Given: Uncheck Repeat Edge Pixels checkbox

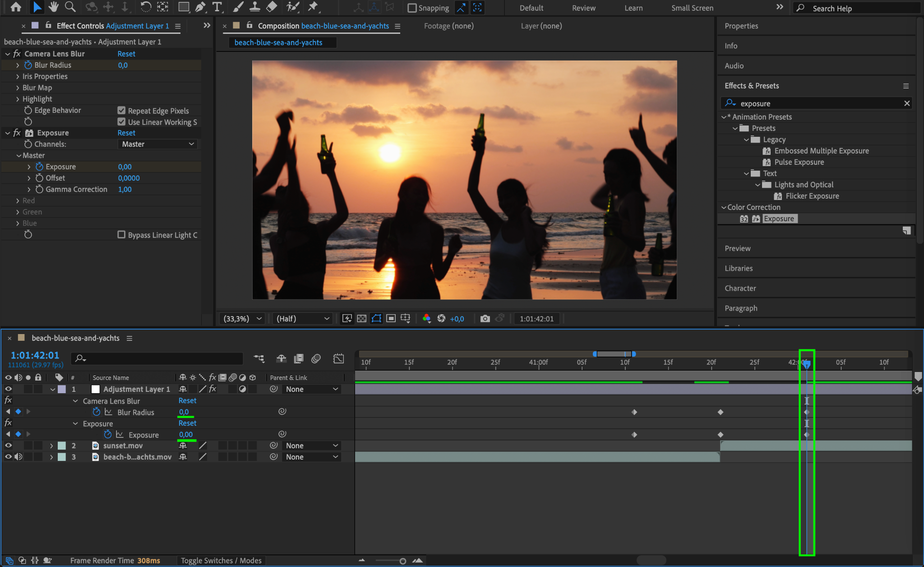Looking at the screenshot, I should pos(121,111).
